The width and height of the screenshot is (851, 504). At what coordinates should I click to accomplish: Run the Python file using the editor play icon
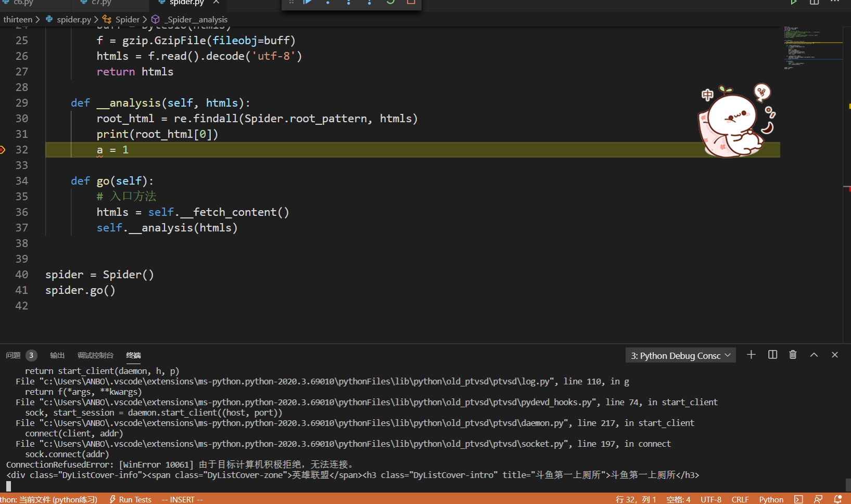794,2
